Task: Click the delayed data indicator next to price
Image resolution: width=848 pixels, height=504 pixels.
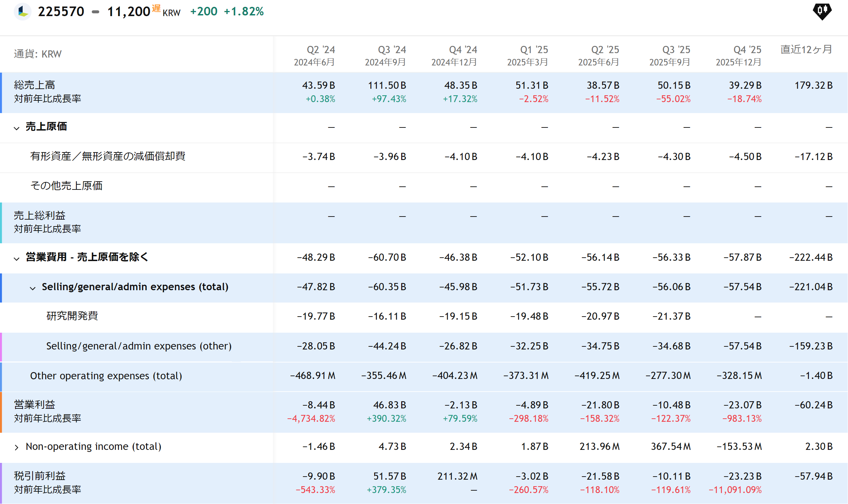Action: pyautogui.click(x=156, y=8)
